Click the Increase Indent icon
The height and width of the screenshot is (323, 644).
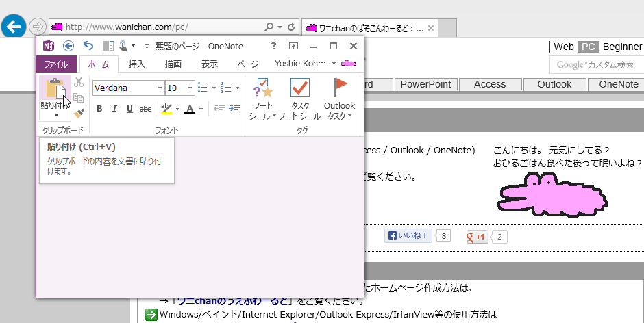click(234, 109)
